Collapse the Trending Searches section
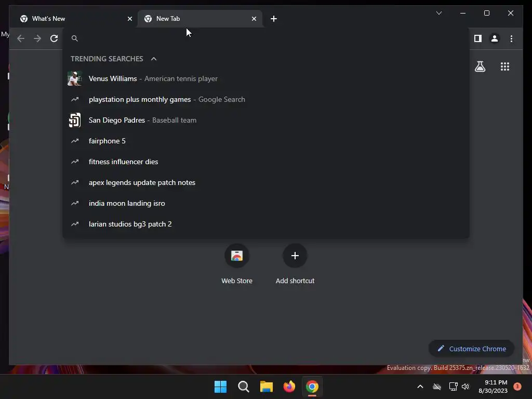The image size is (532, 399). [154, 59]
